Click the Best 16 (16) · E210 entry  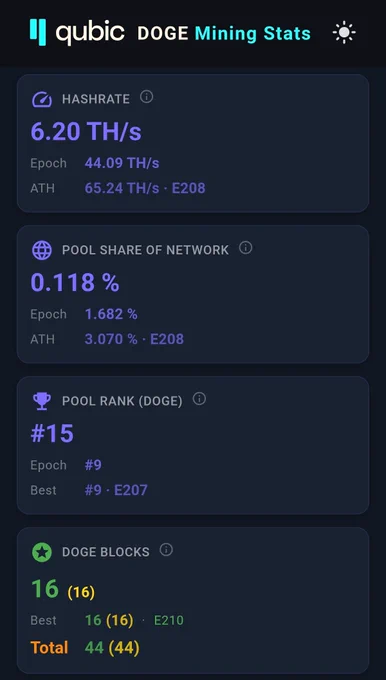[134, 620]
